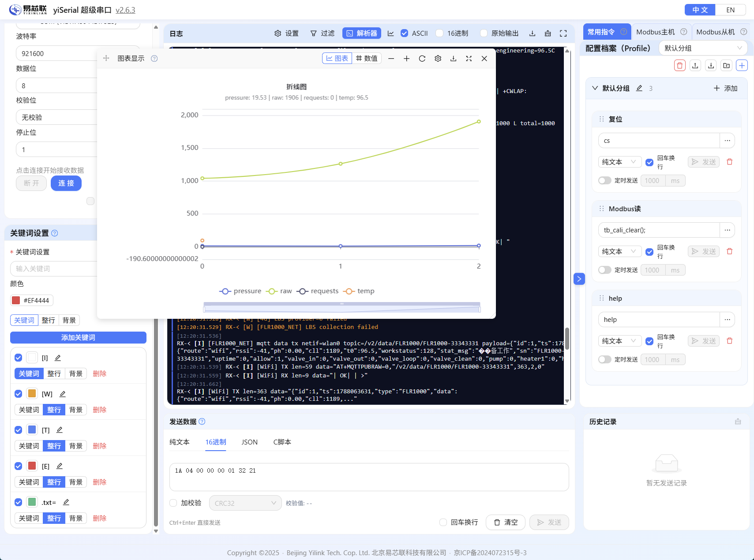Zoom out the chart with minus icon

391,59
